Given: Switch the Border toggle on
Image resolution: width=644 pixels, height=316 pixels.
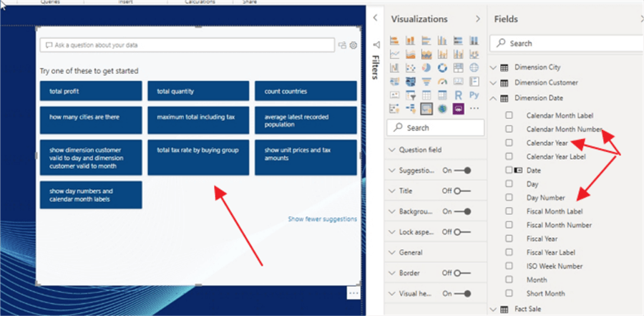Looking at the screenshot, I should pyautogui.click(x=462, y=273).
